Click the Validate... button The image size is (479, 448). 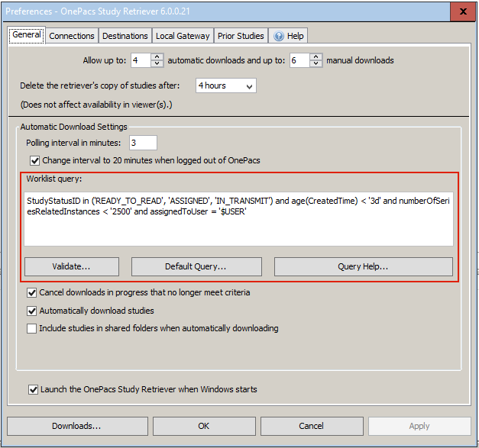[72, 266]
